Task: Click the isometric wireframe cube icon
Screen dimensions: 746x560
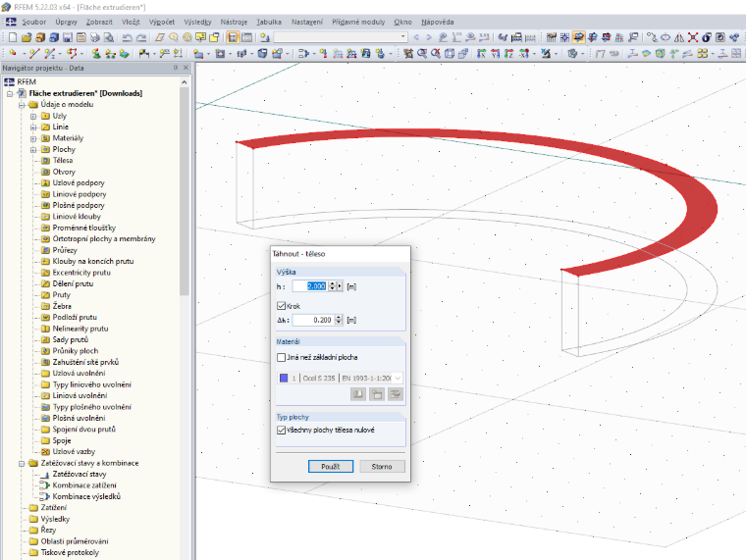Action: tap(450, 54)
